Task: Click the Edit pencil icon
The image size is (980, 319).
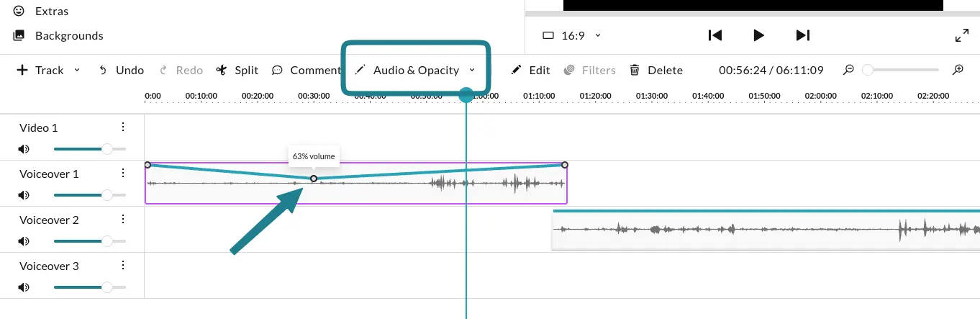Action: [516, 70]
